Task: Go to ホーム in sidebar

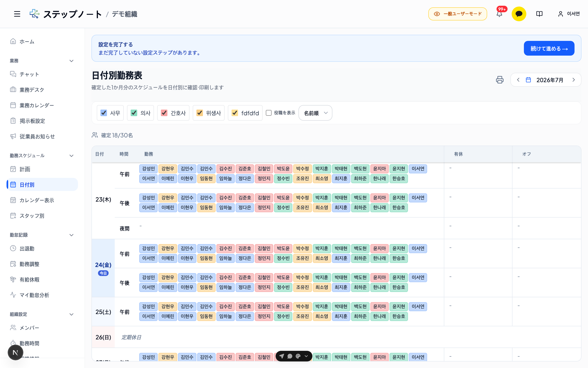Action: click(x=42, y=42)
